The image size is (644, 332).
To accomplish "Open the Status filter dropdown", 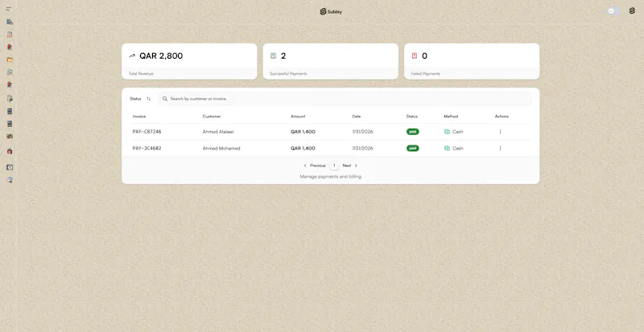I will [140, 99].
